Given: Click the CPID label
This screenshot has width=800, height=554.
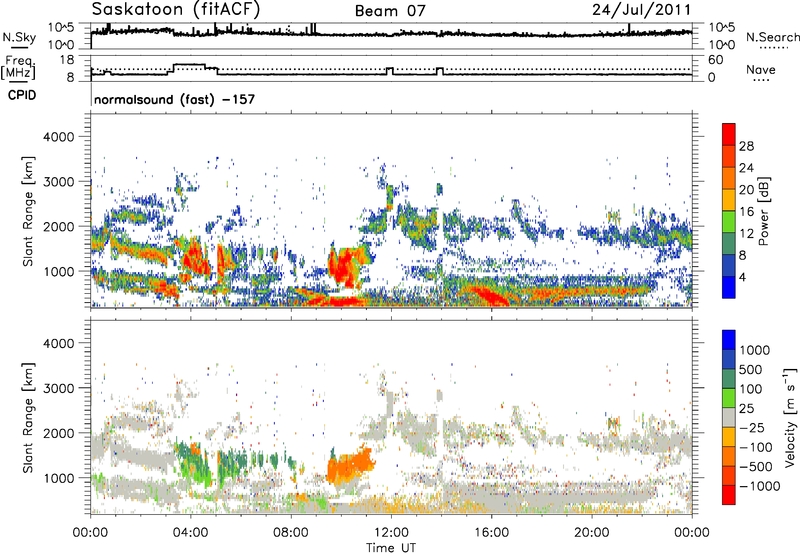Looking at the screenshot, I should click(22, 95).
